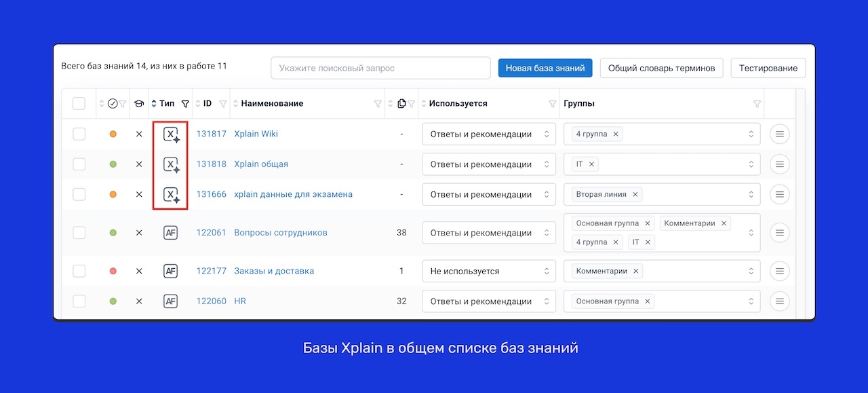Screen dimensions: 868x393
Task: Click filter icon beside copies column header
Action: [411, 104]
